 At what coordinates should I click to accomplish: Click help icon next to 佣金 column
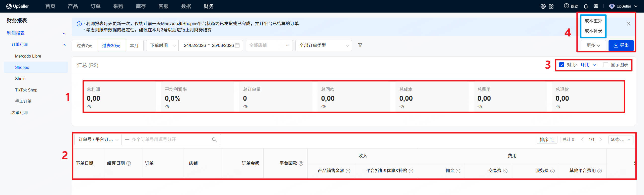point(458,171)
